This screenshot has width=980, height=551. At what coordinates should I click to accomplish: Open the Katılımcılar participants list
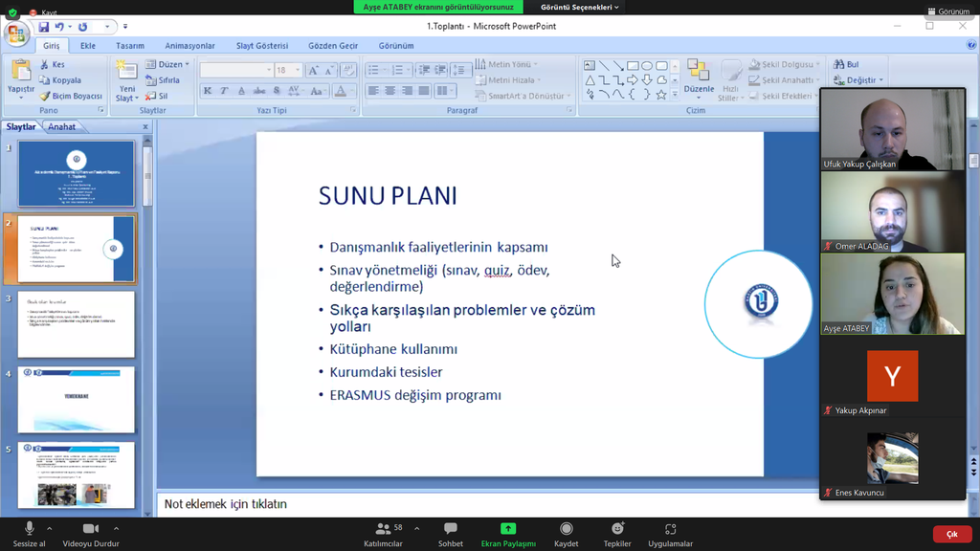pyautogui.click(x=383, y=535)
